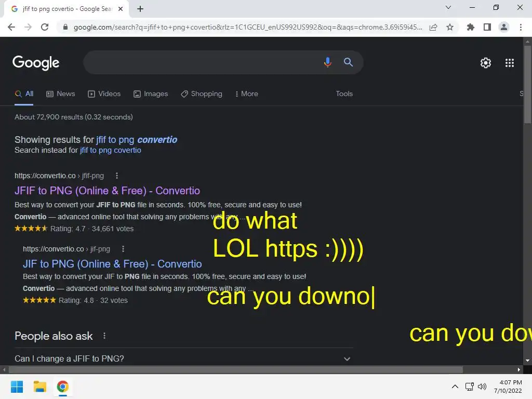
Task: Open the Chrome profile avatar
Action: pos(504,27)
